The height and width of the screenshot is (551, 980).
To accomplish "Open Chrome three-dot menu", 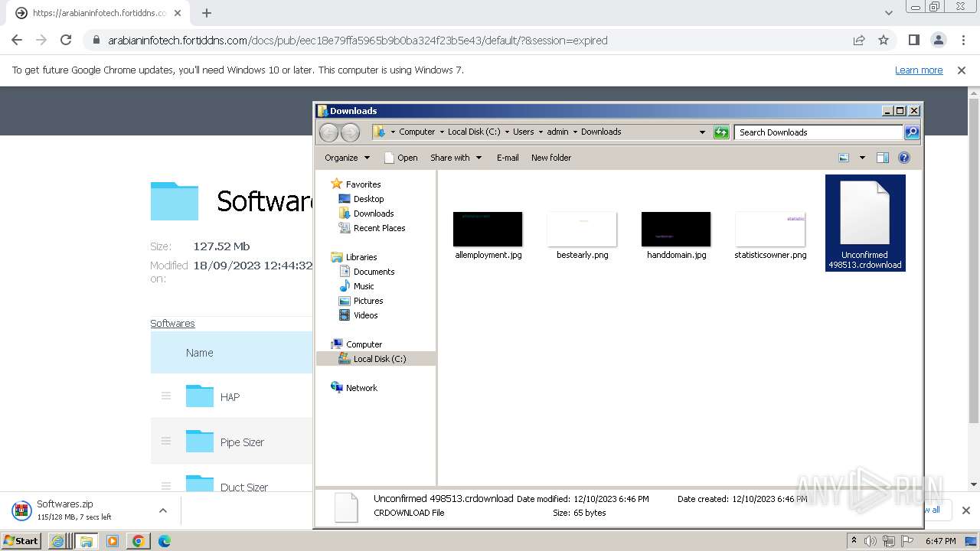I will 963,40.
